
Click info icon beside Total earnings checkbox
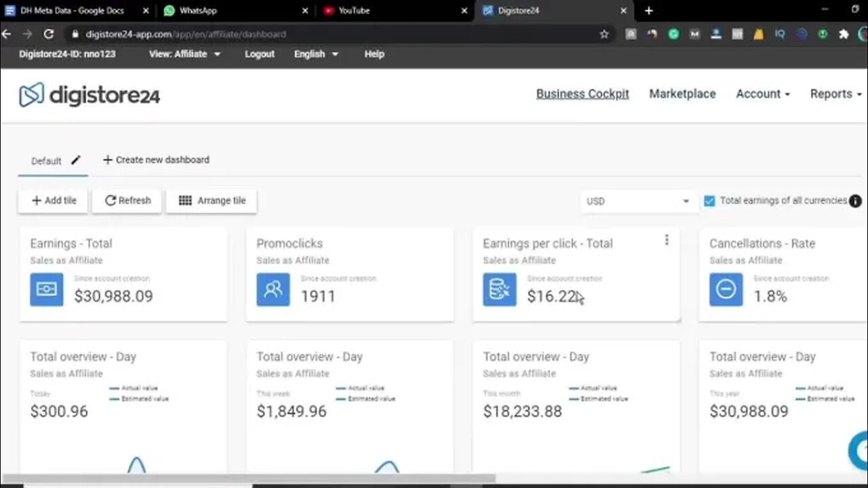coord(856,201)
